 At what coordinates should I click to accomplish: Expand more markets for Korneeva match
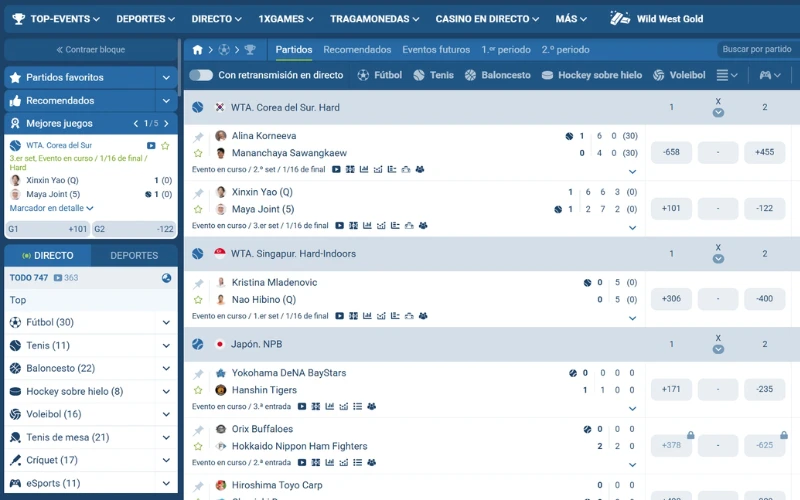pyautogui.click(x=632, y=172)
